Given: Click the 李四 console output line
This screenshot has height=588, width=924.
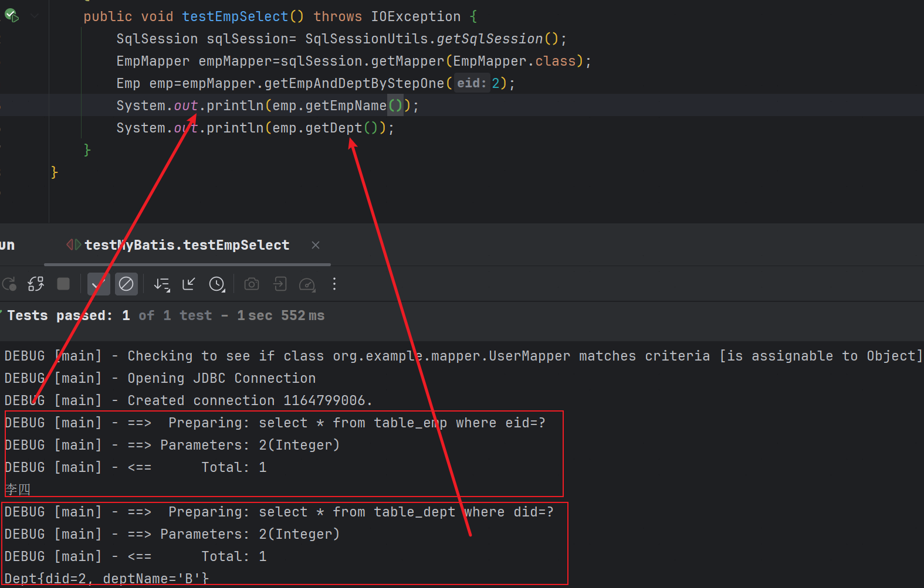Looking at the screenshot, I should click(18, 490).
